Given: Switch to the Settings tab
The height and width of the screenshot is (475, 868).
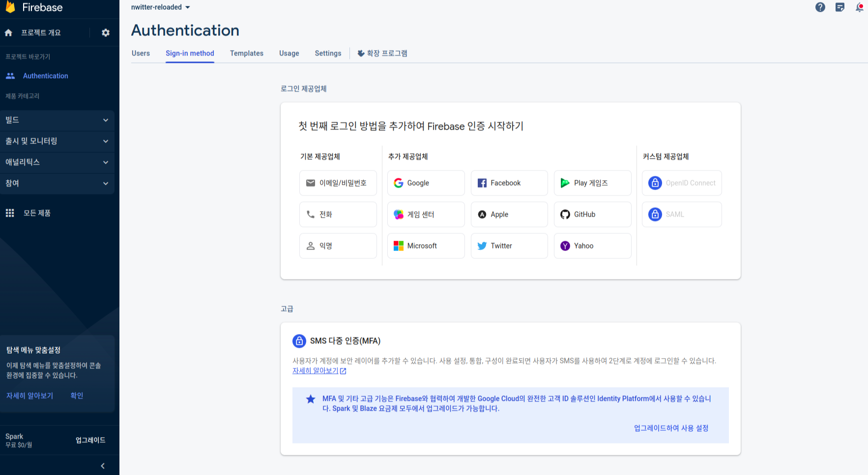Looking at the screenshot, I should pos(328,53).
